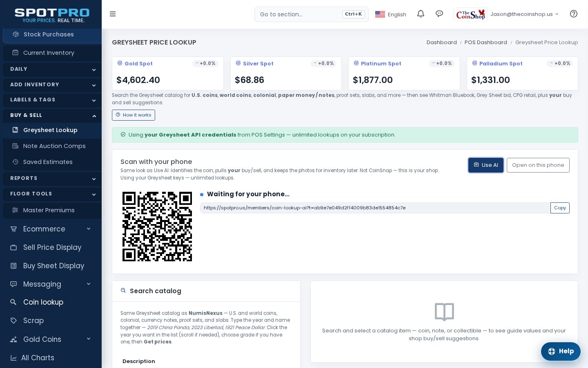Viewport: 588px width, 368px height.
Task: Click the $1,331.00 palladium price
Action: tap(490, 80)
